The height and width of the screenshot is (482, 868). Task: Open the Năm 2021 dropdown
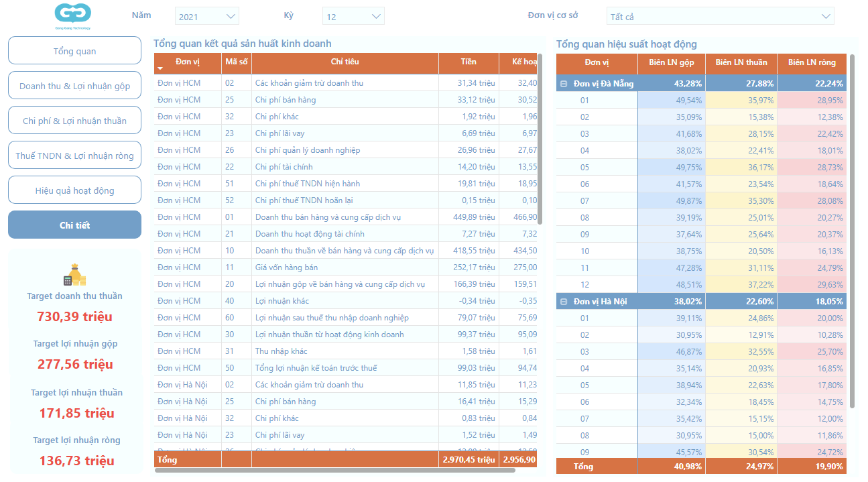207,16
